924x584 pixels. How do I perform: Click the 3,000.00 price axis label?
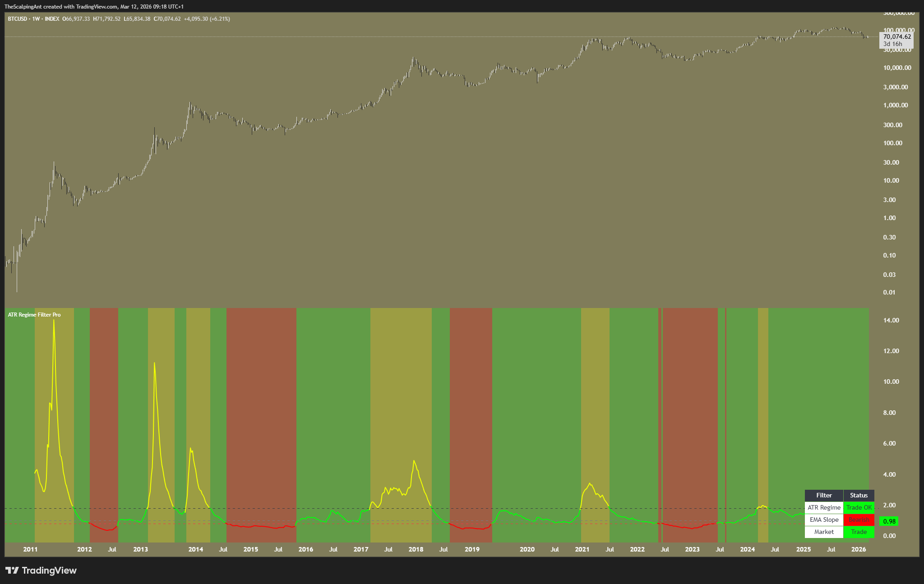(896, 87)
